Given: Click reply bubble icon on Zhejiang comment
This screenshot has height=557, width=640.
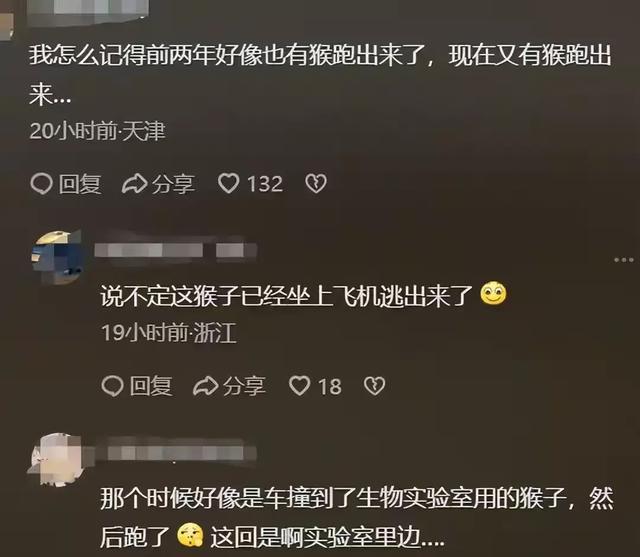Looking at the screenshot, I should point(112,386).
